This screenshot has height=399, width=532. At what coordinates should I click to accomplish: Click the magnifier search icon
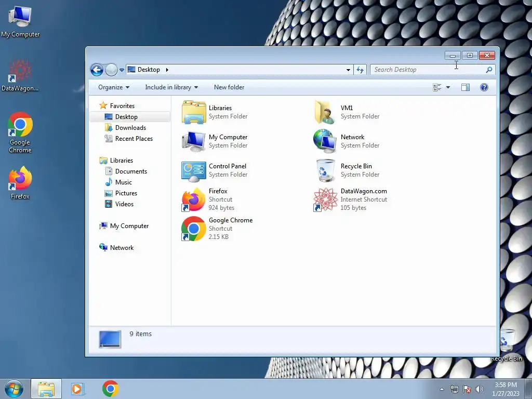coord(489,70)
